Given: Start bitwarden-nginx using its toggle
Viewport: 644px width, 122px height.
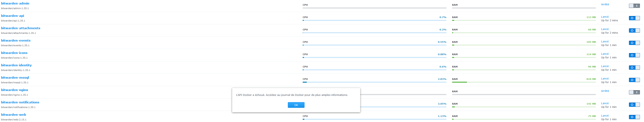Looking at the screenshot, I should (634, 92).
